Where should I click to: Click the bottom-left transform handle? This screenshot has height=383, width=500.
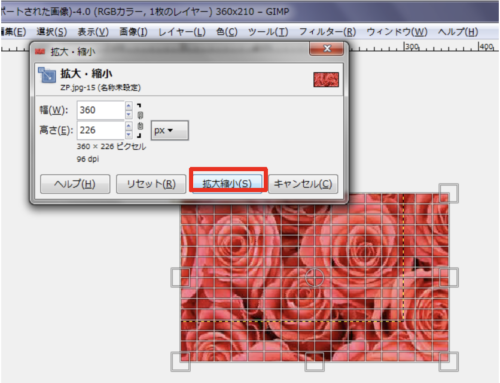(x=180, y=362)
